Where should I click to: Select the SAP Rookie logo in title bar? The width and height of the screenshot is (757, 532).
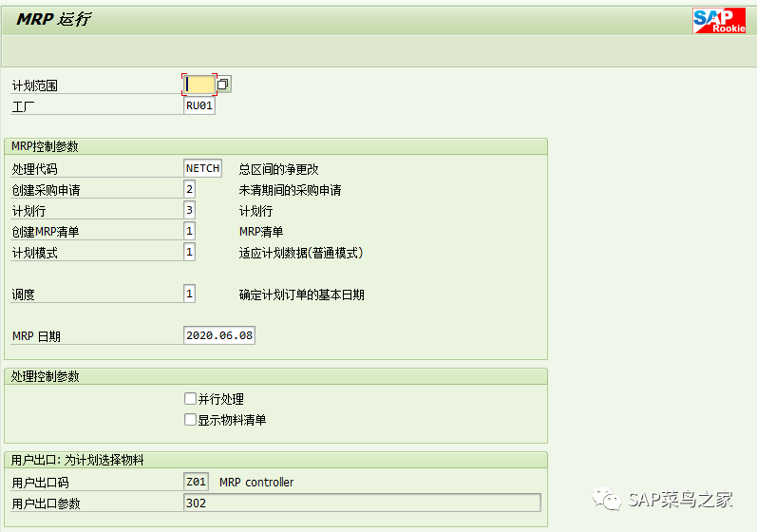coord(719,21)
